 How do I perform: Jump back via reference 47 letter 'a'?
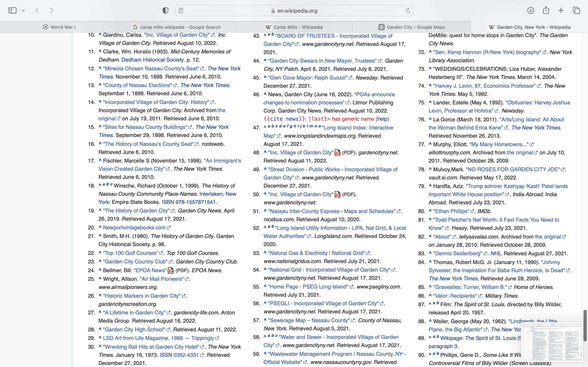click(269, 126)
